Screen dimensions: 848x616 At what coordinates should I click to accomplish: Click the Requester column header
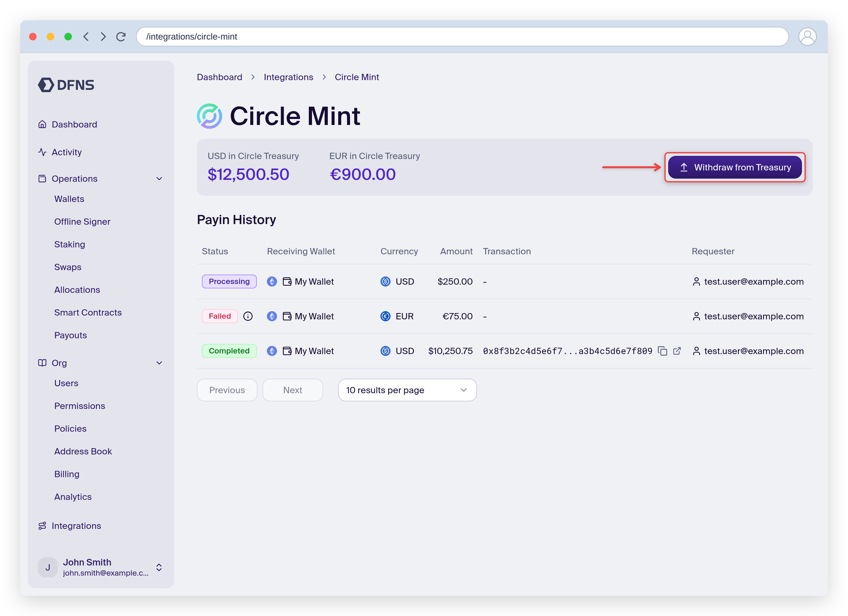click(x=713, y=251)
